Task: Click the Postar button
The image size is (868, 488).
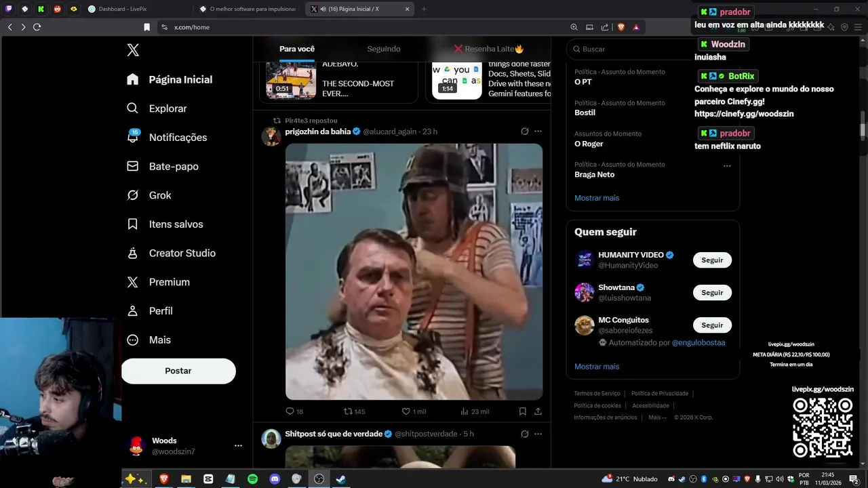Action: [x=178, y=371]
